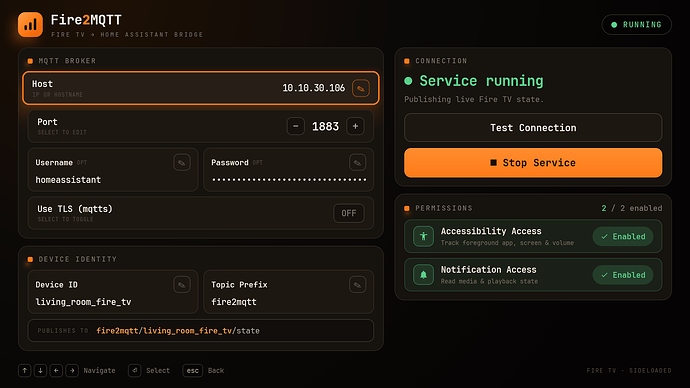Toggle the Use TLS OFF switch
Screen dimensions: 690x388
coord(349,213)
